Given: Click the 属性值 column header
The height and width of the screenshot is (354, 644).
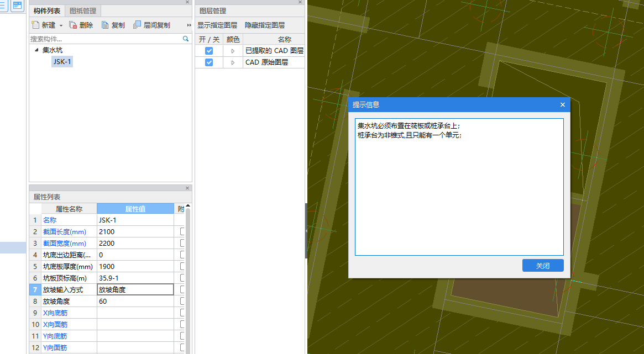Looking at the screenshot, I should pos(135,209).
